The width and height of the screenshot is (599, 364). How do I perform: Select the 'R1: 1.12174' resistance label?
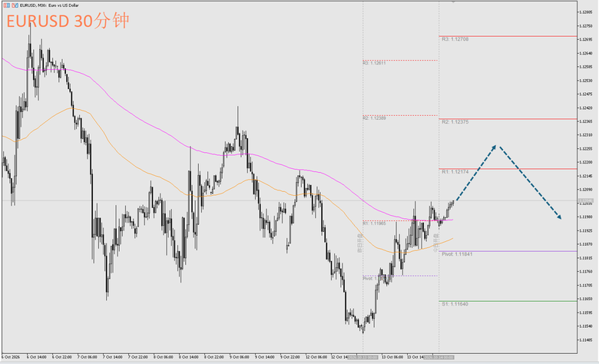455,172
